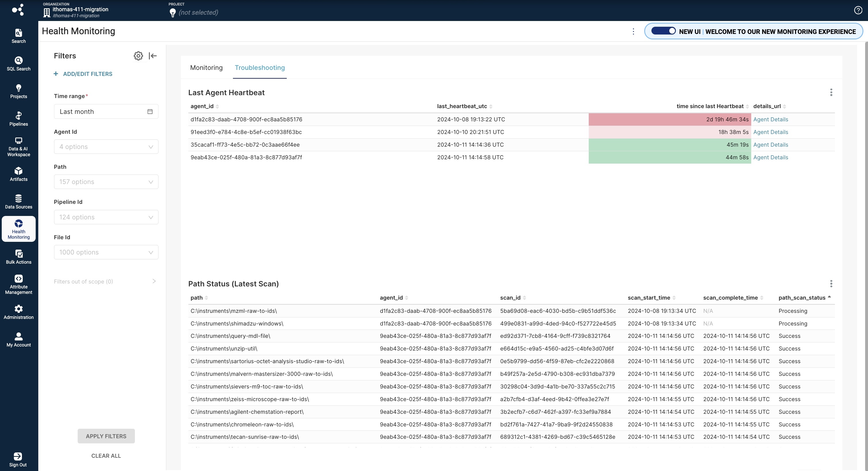
Task: Open the Path Status context menu
Action: pyautogui.click(x=831, y=284)
